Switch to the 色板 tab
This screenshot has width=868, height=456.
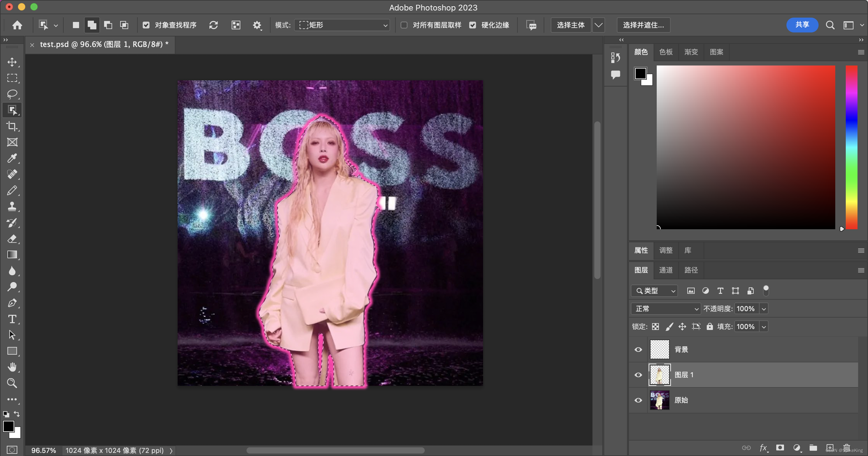tap(665, 52)
